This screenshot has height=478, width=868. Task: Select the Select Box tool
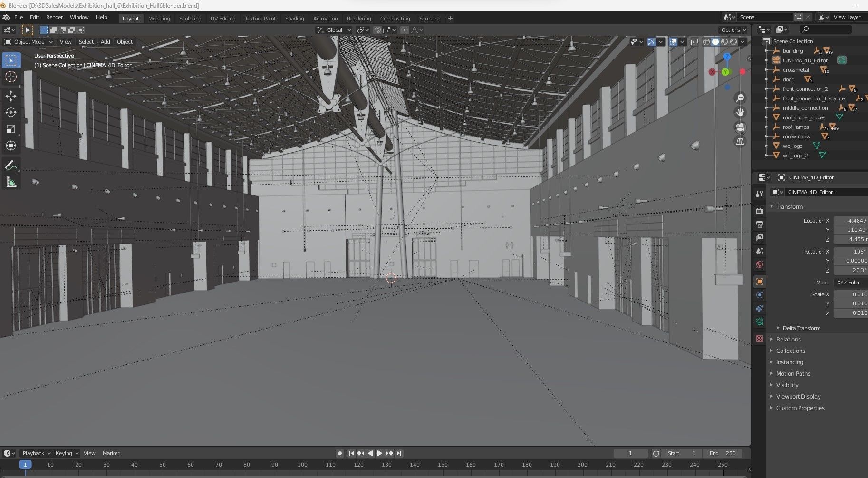(x=11, y=60)
